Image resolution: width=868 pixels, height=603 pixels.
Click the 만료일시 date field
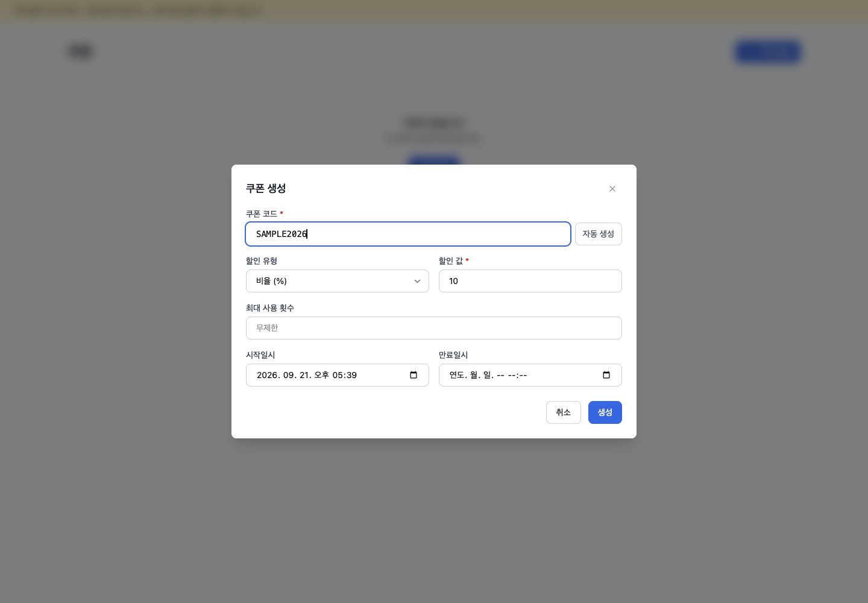coord(530,375)
